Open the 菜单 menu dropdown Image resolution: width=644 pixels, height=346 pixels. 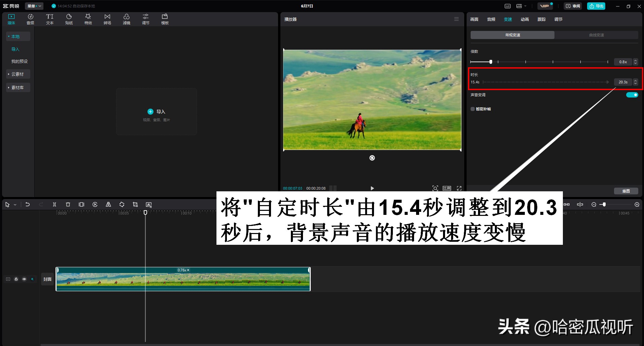(34, 6)
